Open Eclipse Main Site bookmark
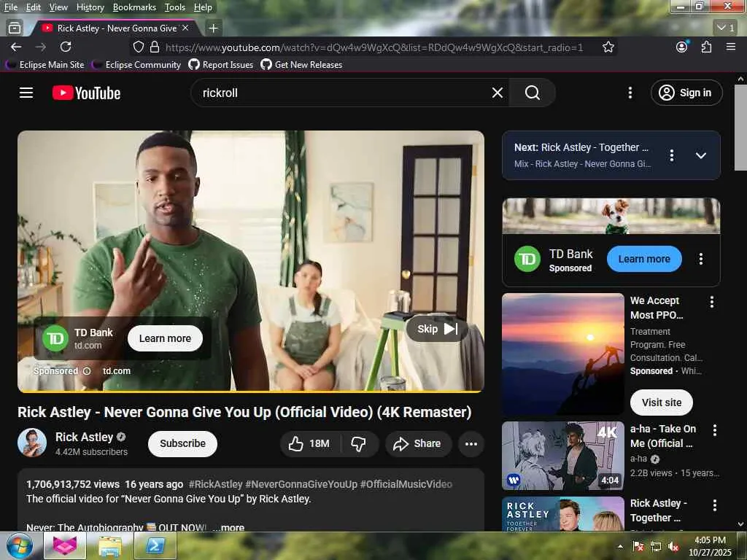 (x=45, y=64)
